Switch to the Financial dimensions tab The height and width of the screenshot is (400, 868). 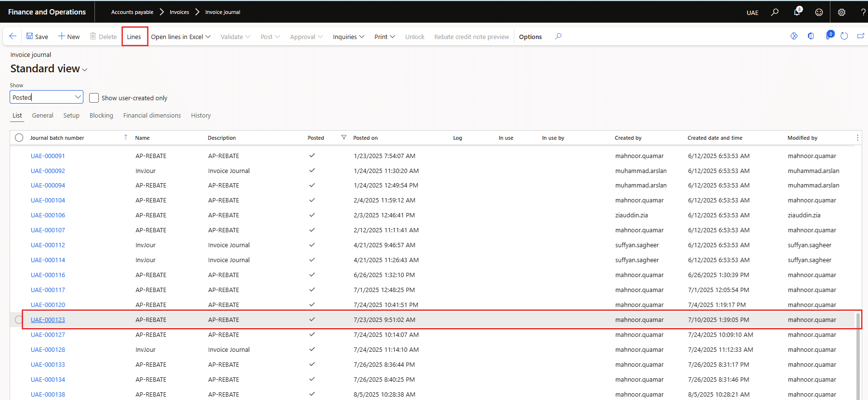point(152,116)
